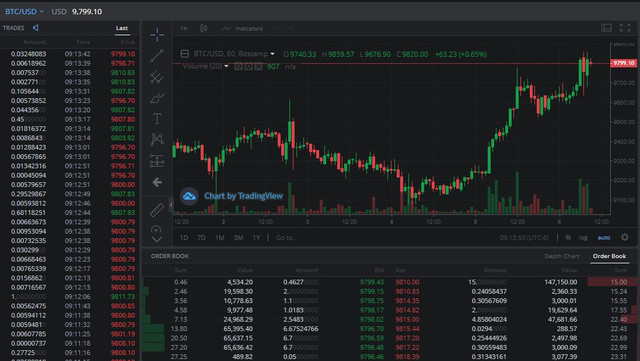Set chart range to 1Y
The image size is (640, 361).
(256, 237)
